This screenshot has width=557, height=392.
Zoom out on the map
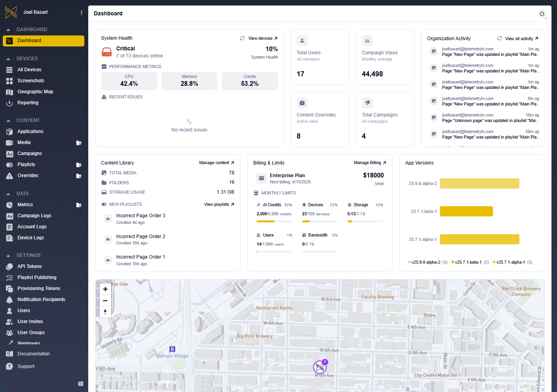[x=105, y=301]
